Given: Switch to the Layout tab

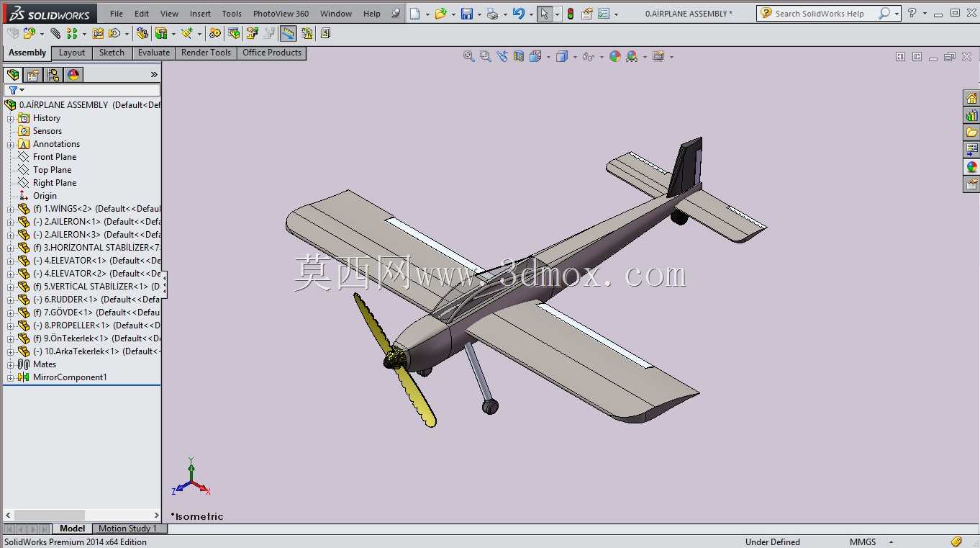Looking at the screenshot, I should tap(72, 53).
